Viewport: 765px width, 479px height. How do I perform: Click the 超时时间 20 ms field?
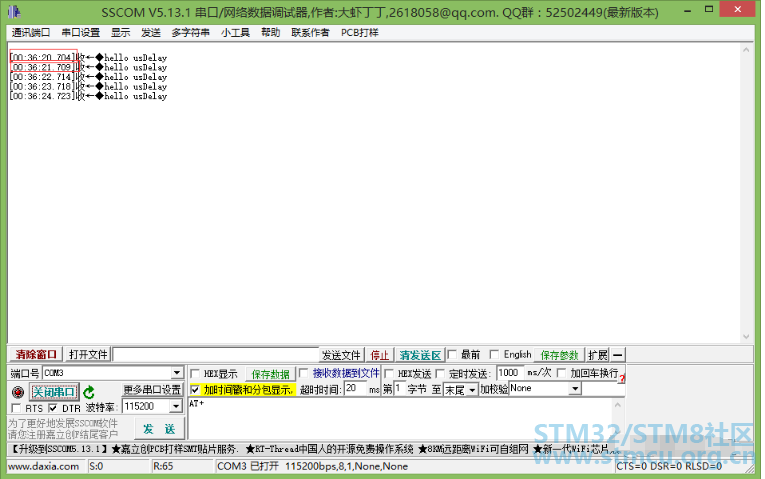point(356,389)
